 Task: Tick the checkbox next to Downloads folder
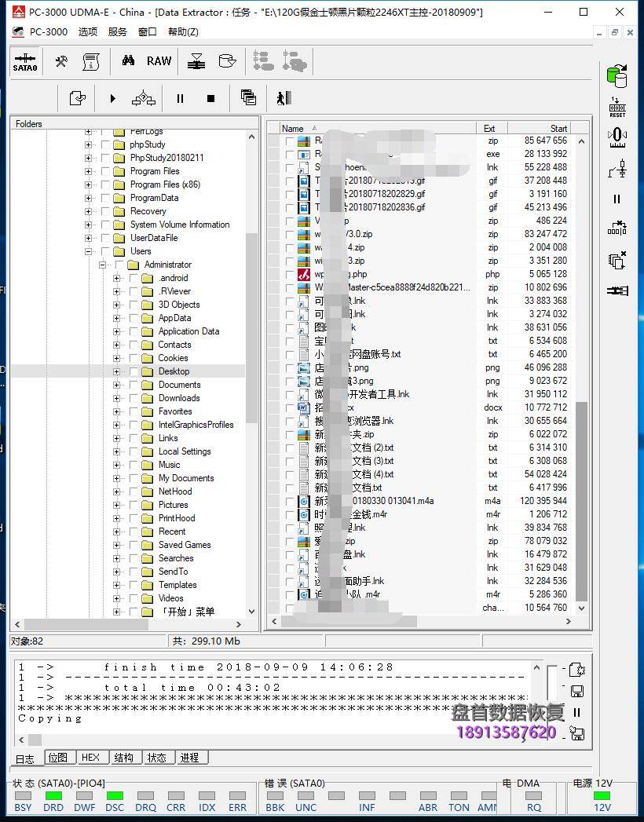click(133, 398)
